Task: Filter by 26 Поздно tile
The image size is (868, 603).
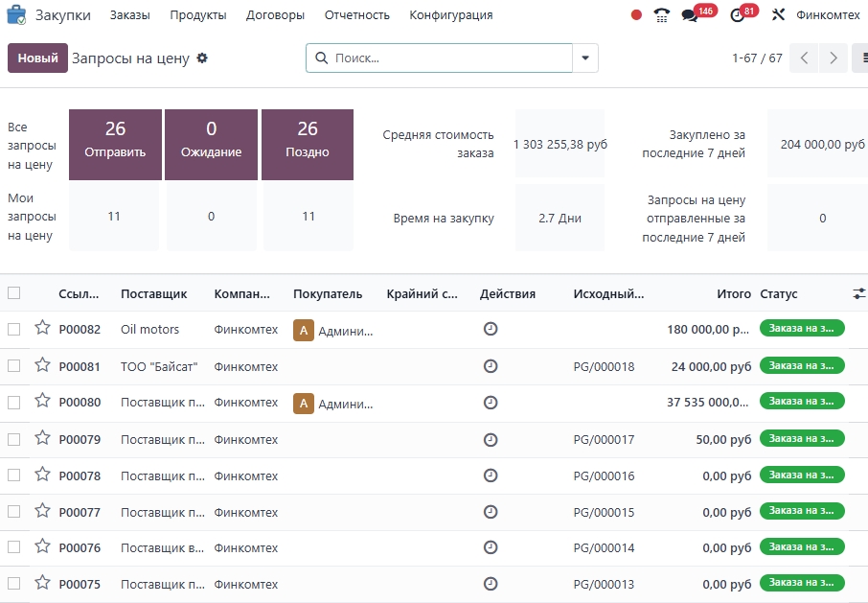Action: pyautogui.click(x=308, y=145)
